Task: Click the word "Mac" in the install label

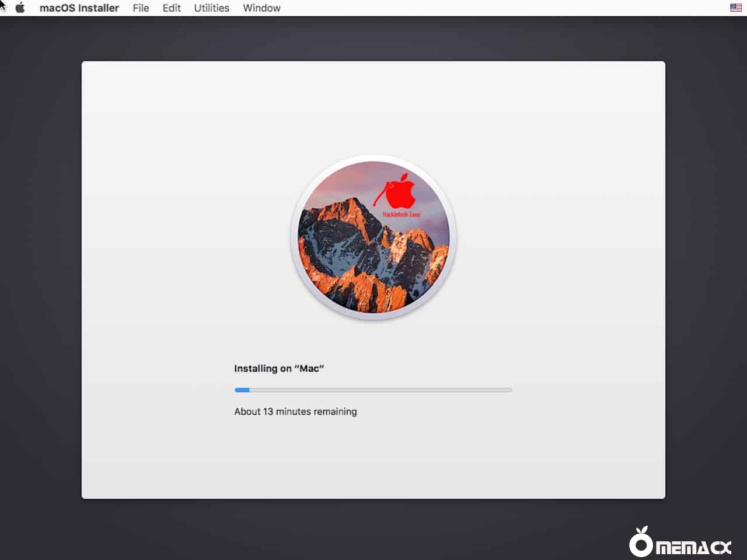Action: point(309,369)
